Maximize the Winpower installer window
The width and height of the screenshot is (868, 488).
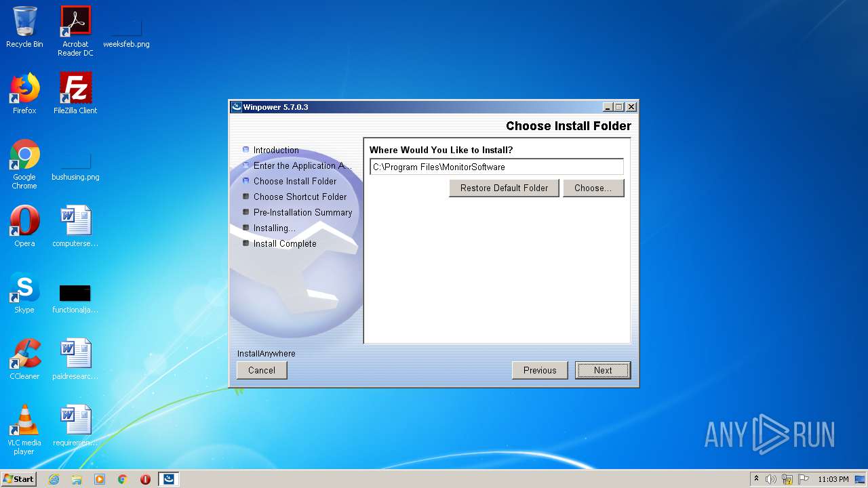(x=618, y=107)
